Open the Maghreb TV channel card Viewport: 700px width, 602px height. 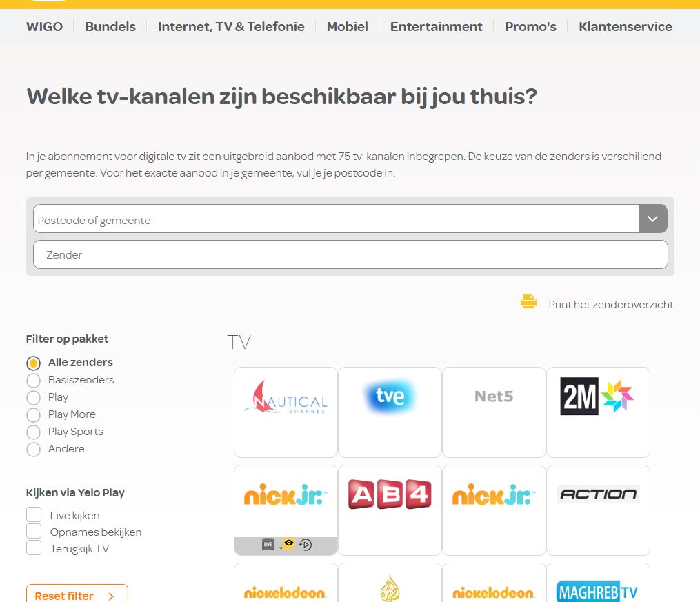pos(598,583)
